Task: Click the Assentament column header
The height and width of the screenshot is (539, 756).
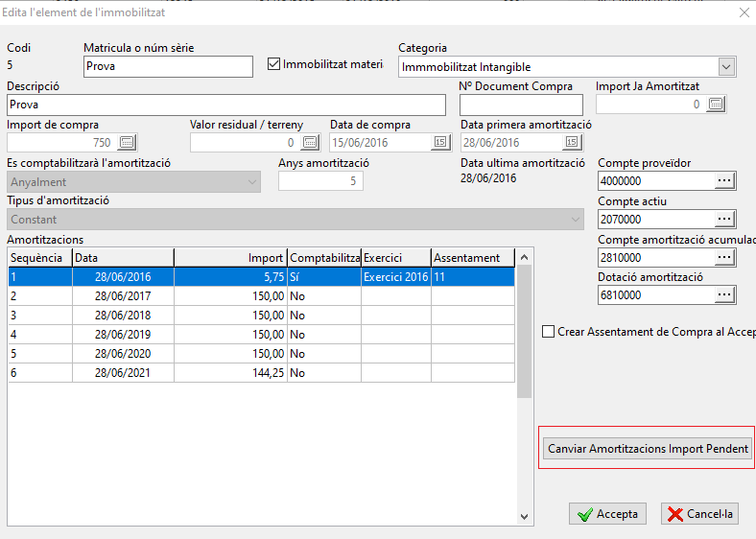Action: point(473,258)
